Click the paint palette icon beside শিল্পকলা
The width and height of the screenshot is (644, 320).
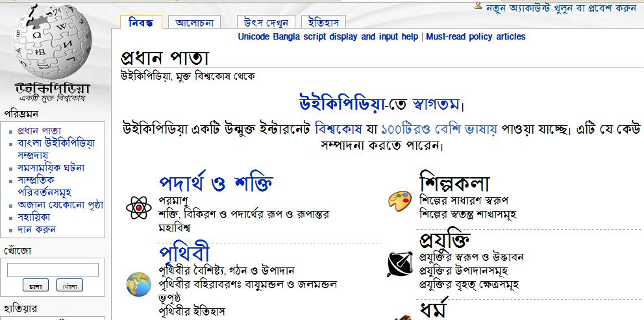[x=400, y=201]
